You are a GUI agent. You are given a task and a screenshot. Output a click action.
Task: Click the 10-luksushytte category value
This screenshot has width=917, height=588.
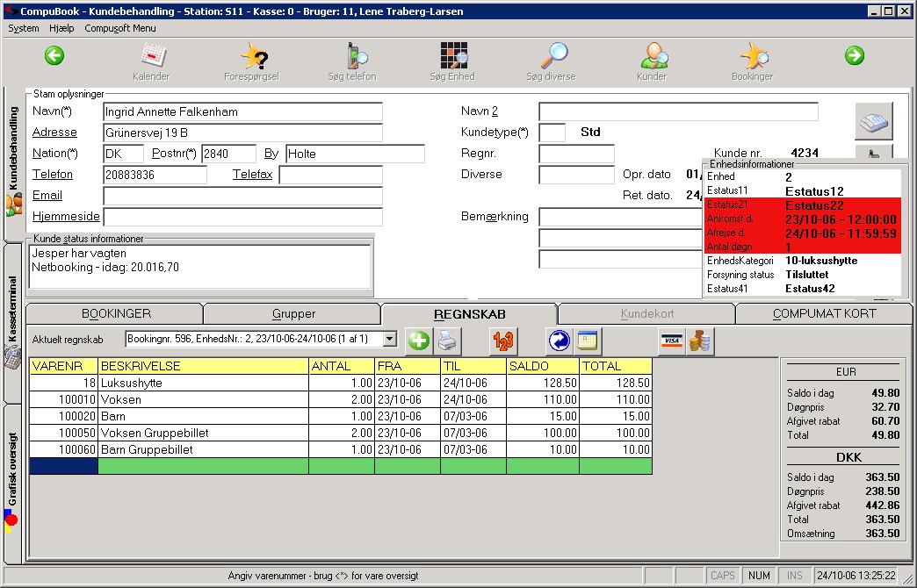point(821,261)
